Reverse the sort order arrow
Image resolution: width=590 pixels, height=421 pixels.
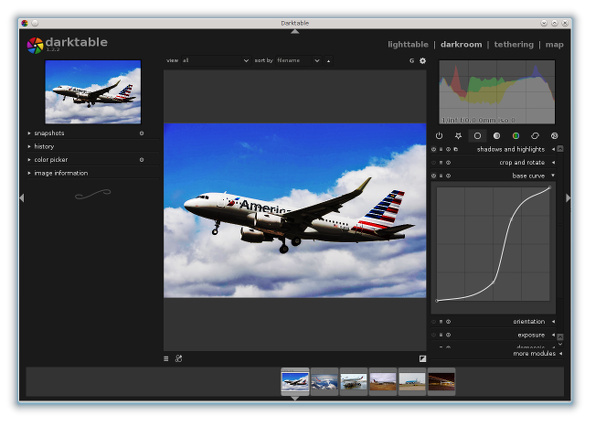(x=328, y=61)
